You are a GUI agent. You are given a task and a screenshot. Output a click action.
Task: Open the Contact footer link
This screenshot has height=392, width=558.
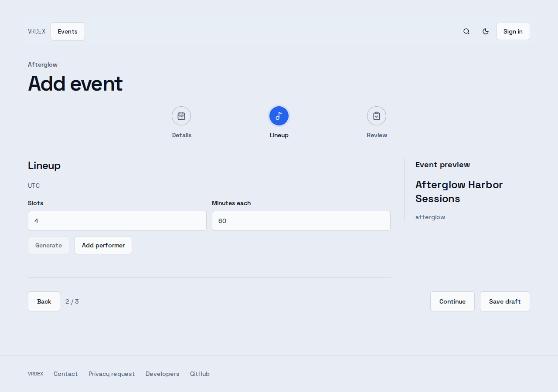click(66, 374)
